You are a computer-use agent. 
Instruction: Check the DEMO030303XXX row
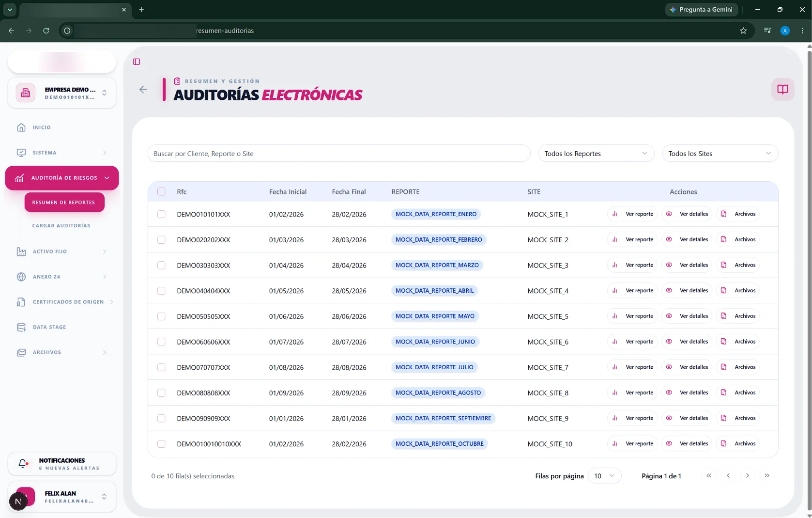[161, 266]
